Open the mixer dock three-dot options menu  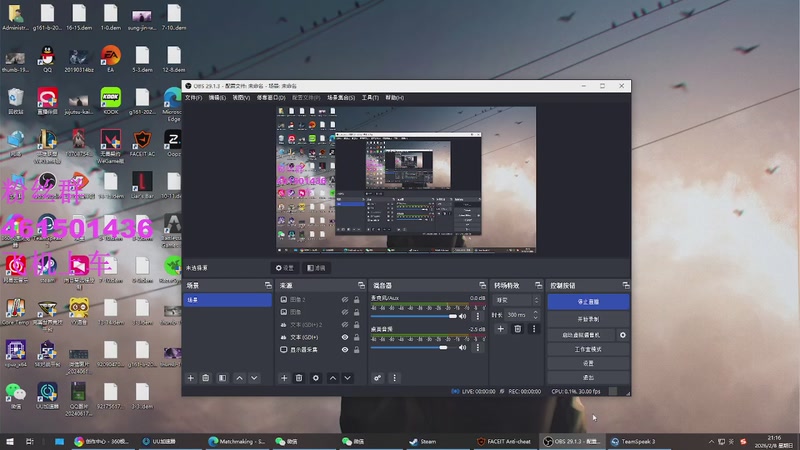point(394,378)
